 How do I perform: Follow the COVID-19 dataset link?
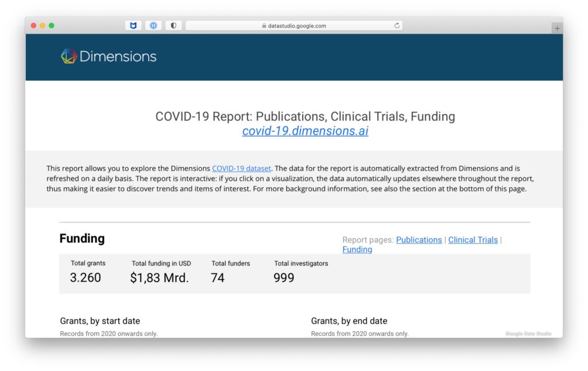(x=241, y=168)
